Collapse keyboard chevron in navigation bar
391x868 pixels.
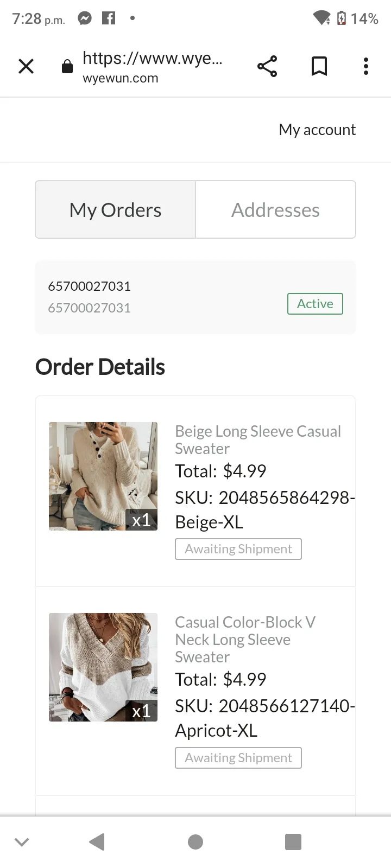pos(22,842)
